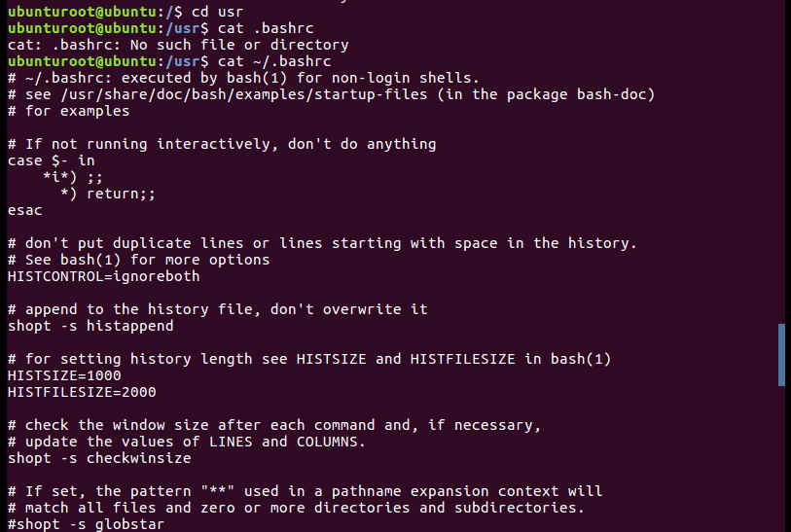The image size is (791, 532).
Task: Click the "#shopt -s globstar" line
Action: coord(86,524)
